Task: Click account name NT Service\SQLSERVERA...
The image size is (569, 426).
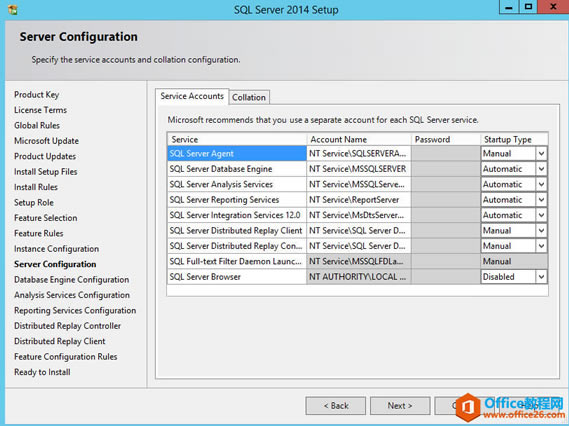Action: (x=359, y=153)
